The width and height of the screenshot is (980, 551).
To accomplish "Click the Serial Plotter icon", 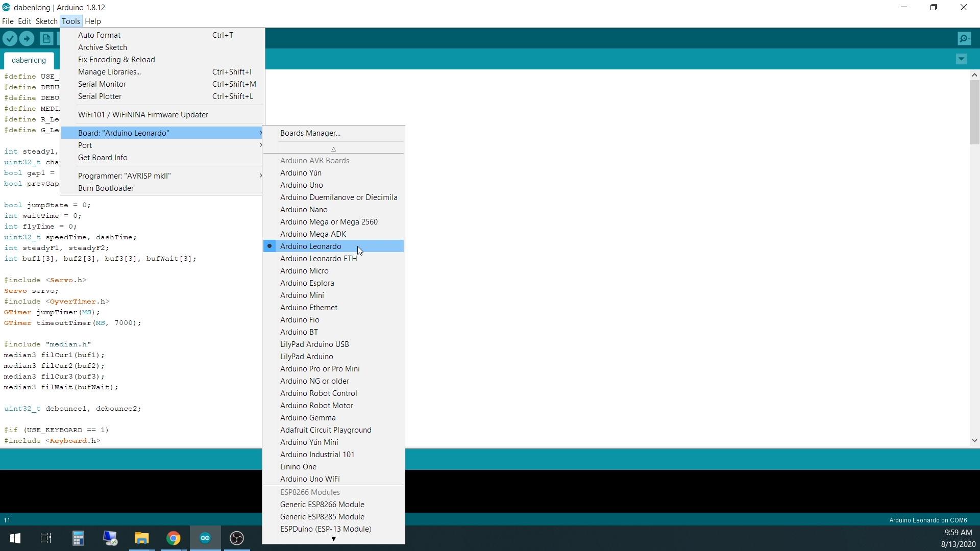I will point(100,96).
